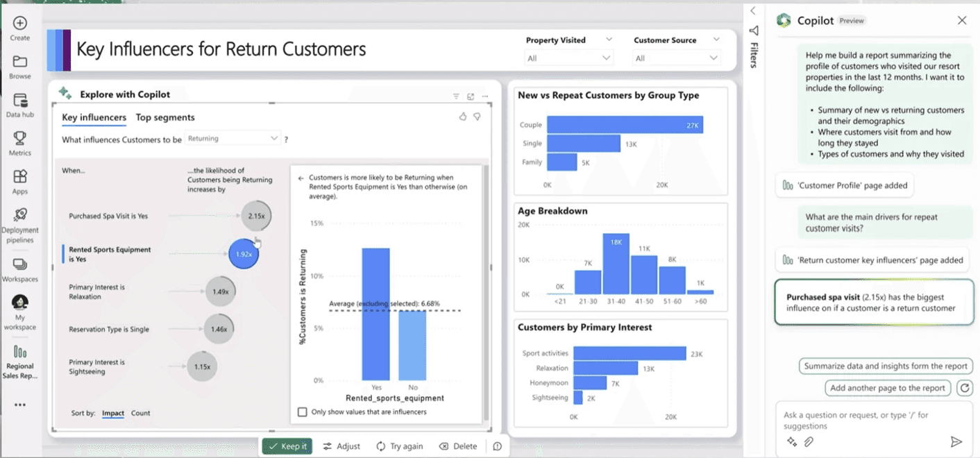
Task: Click the visual filter icon
Action: pyautogui.click(x=456, y=96)
